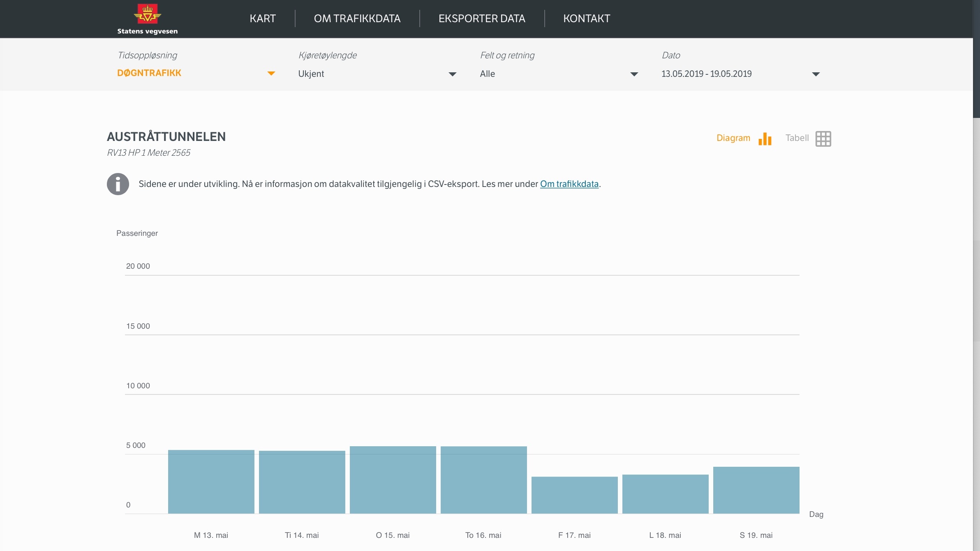This screenshot has height=551, width=980.
Task: Click the vertical page scrollbar
Action: [x=976, y=59]
